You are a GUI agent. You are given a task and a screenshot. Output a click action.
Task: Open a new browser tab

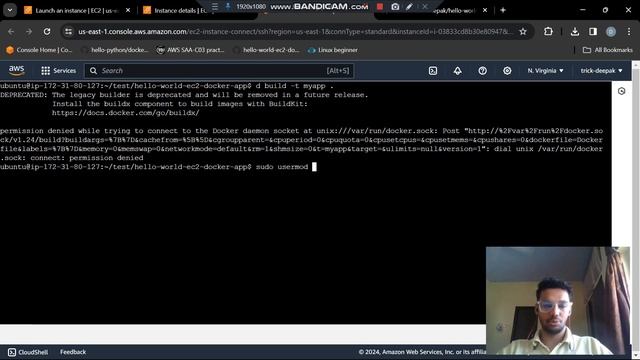point(503,10)
